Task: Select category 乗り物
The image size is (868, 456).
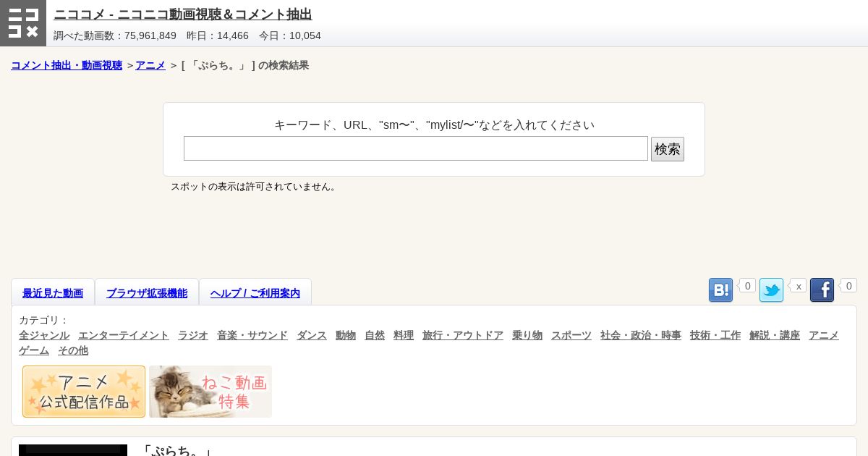Action: [x=527, y=335]
